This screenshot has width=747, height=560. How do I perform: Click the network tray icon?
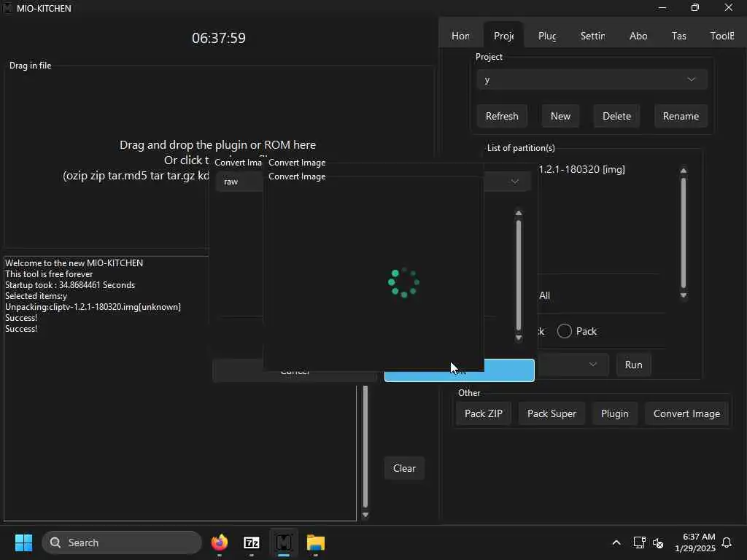[639, 542]
